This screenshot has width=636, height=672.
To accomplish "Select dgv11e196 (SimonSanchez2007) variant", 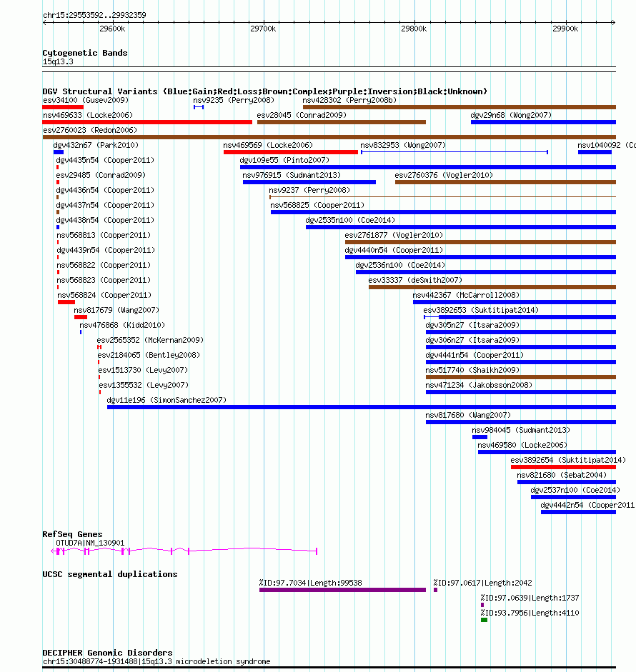I will point(362,407).
